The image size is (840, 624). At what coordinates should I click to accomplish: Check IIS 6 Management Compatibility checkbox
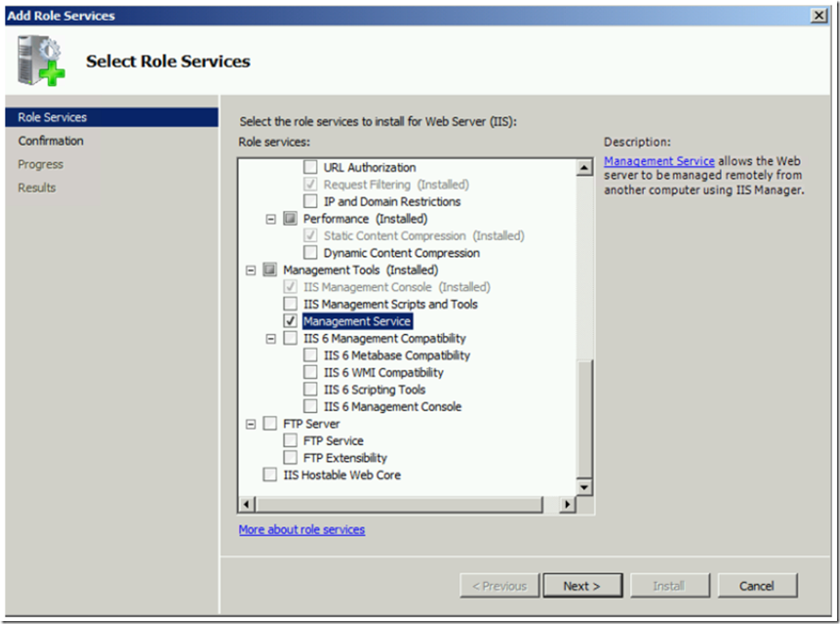tap(290, 338)
